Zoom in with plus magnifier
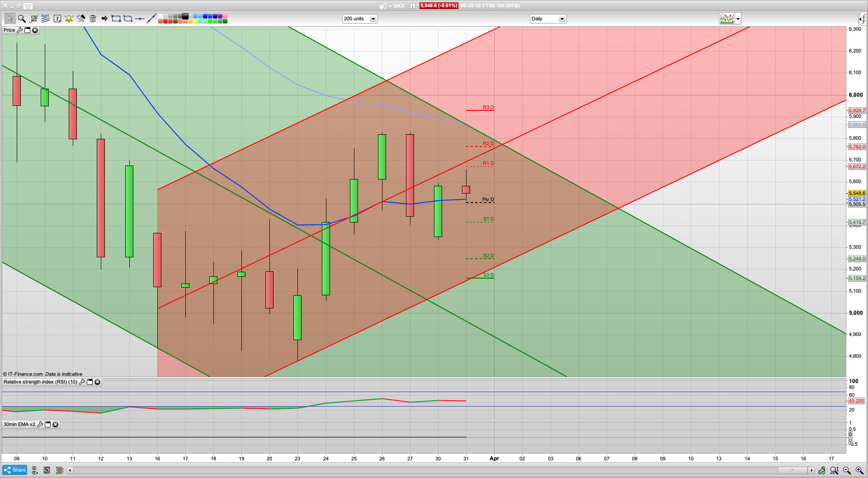 [x=859, y=470]
